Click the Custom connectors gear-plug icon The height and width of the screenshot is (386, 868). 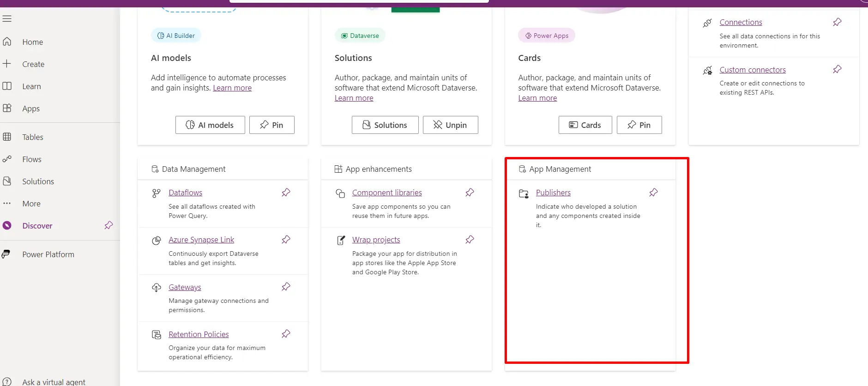[x=707, y=71]
